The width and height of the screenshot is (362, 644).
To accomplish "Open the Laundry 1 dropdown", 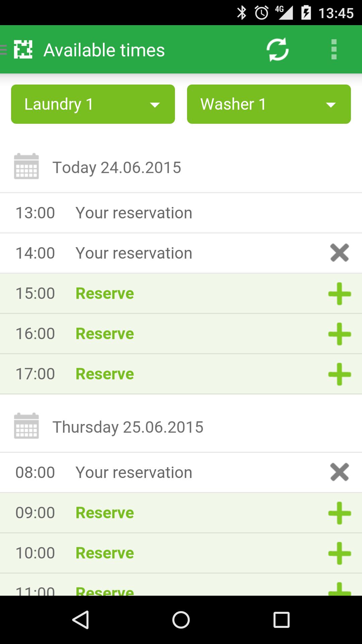I will point(93,104).
